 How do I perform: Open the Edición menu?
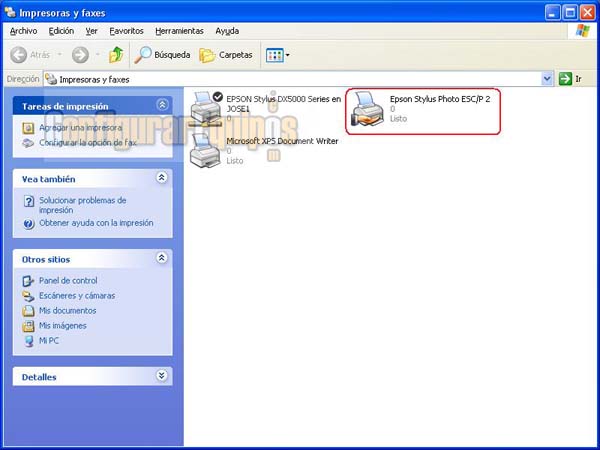point(61,31)
